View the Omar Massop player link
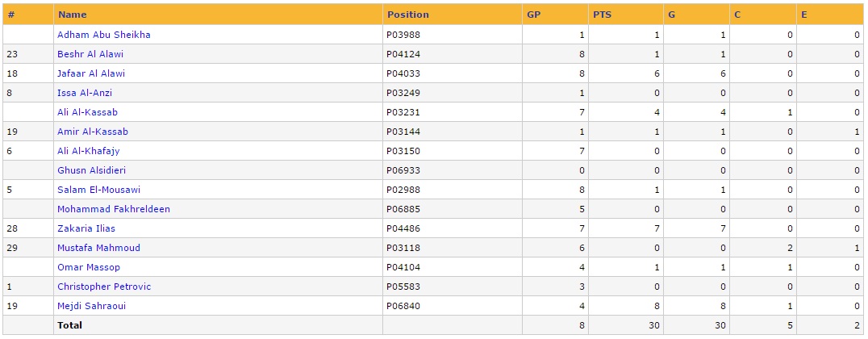868x339 pixels. click(x=89, y=267)
